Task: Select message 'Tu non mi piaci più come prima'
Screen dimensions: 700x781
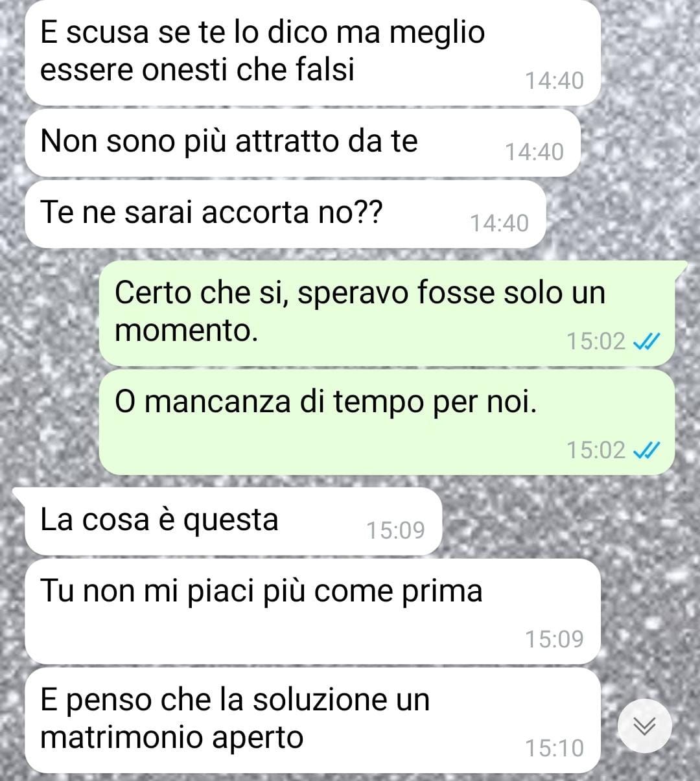Action: 312,611
